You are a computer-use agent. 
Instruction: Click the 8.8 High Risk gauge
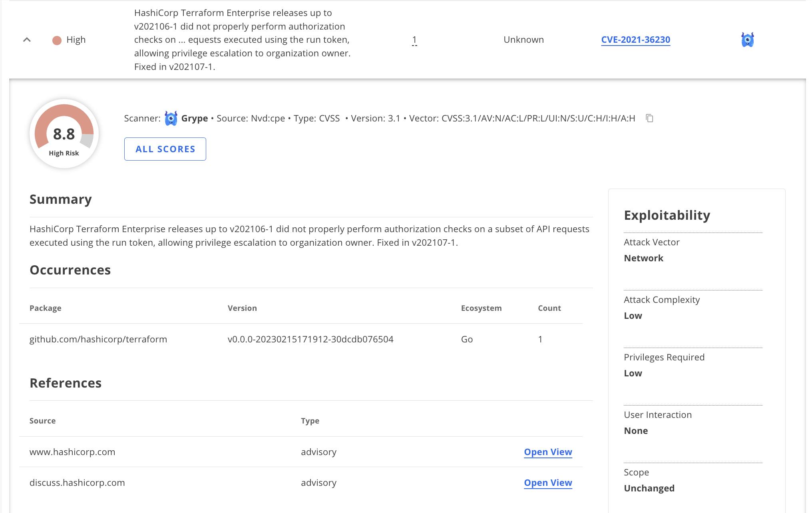click(64, 134)
